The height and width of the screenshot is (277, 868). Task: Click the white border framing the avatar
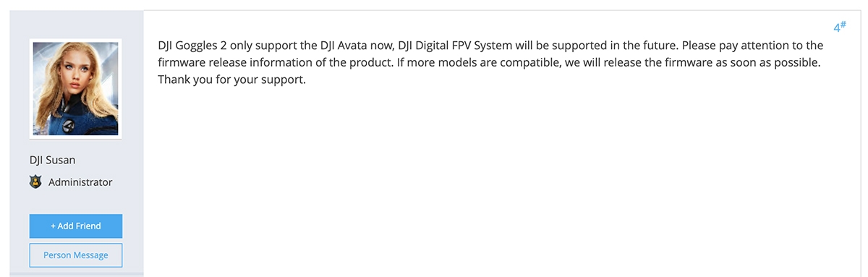point(75,41)
